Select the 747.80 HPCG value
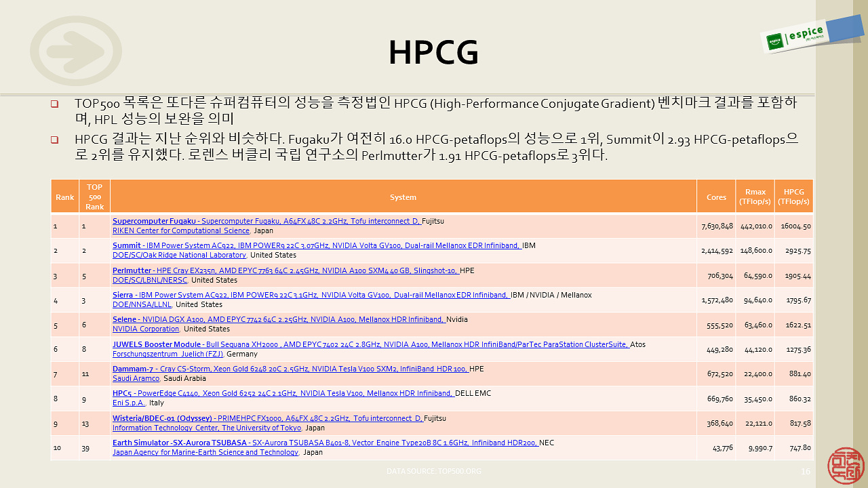 800,447
